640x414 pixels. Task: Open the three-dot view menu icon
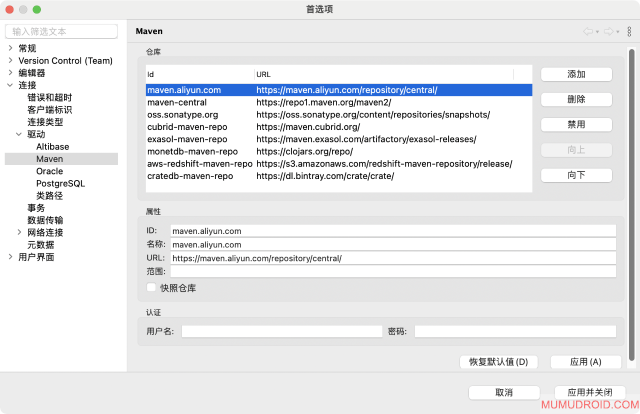(x=629, y=31)
